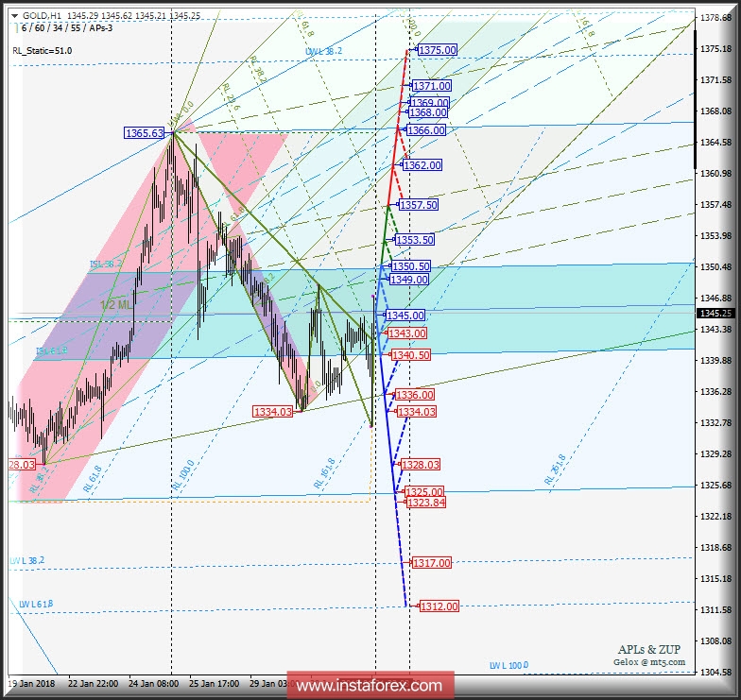Click the UW L 38.2 label at top
This screenshot has width=741, height=700.
pyautogui.click(x=323, y=51)
